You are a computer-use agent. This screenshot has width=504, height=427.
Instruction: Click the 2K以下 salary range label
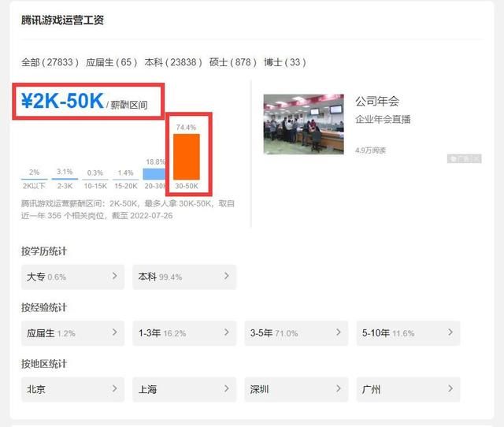pos(34,186)
